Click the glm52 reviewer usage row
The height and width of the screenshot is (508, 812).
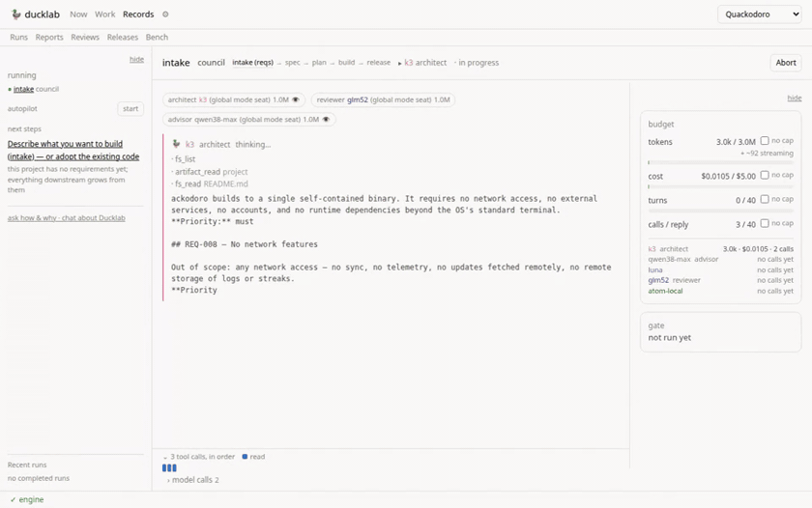720,280
